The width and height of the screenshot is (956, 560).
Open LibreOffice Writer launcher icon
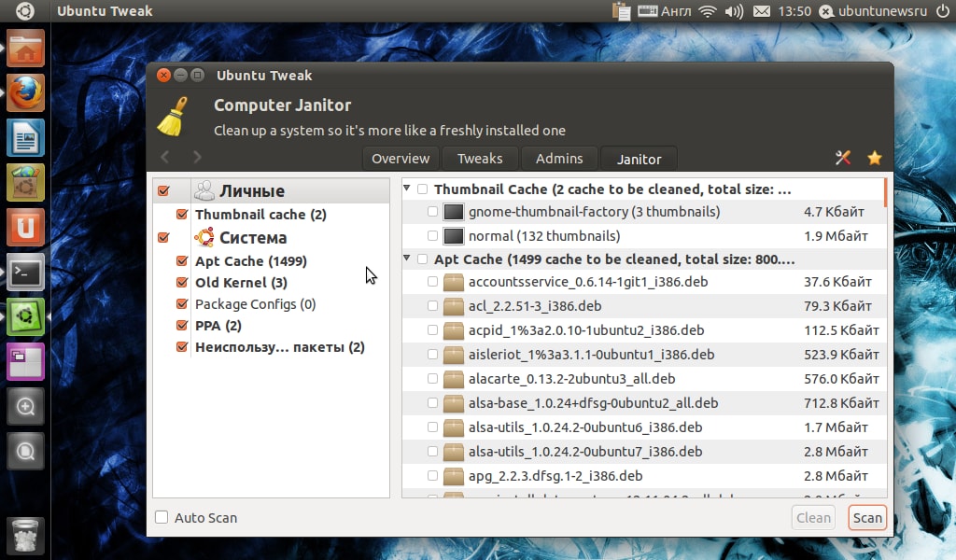[25, 138]
